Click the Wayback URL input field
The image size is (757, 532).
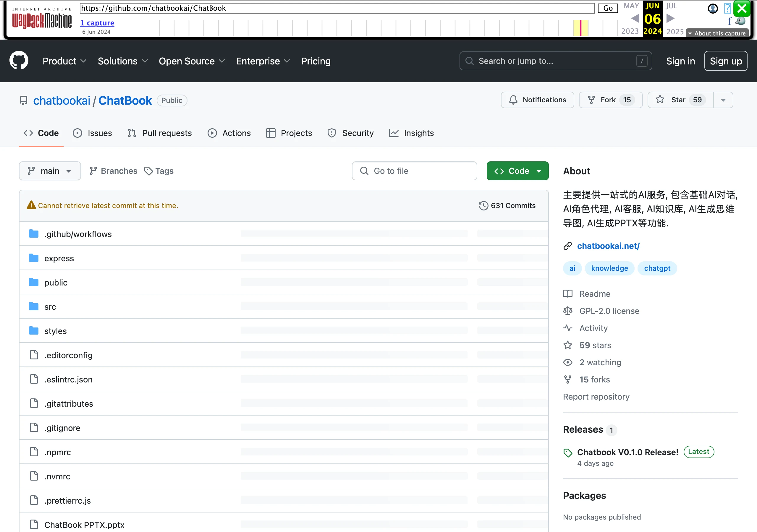click(x=337, y=8)
